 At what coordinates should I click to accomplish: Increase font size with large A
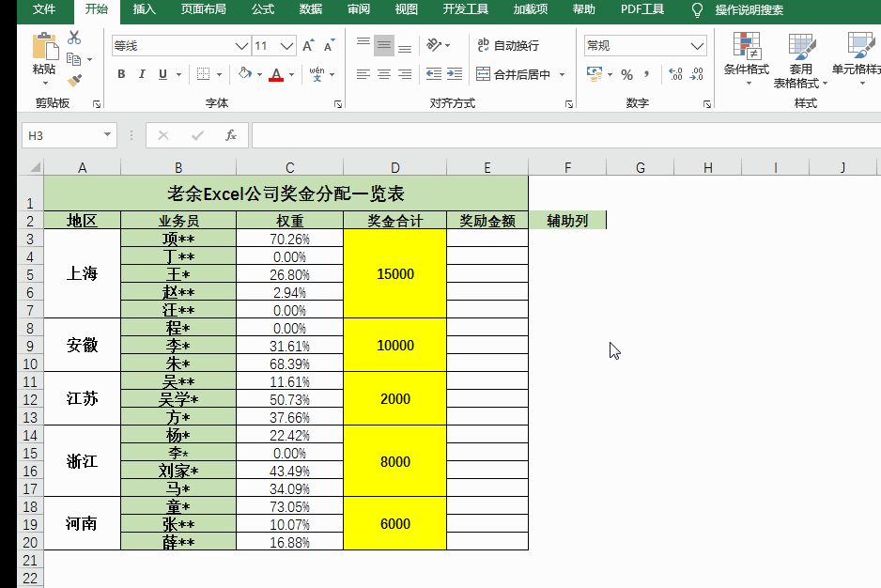click(308, 45)
